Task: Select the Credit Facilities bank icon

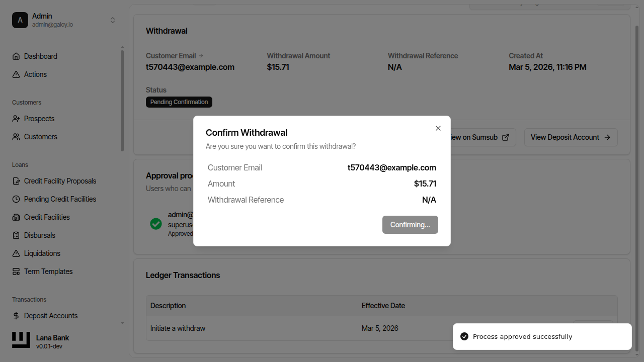Action: click(16, 217)
